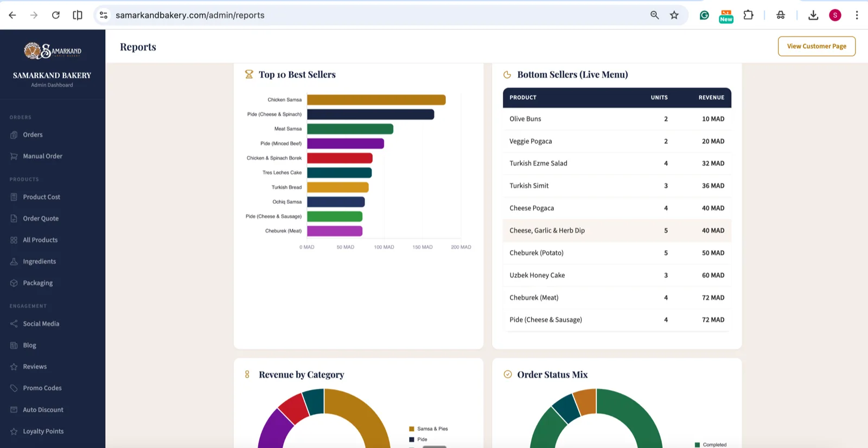Open the extension with the New badge
Image resolution: width=868 pixels, height=448 pixels.
coord(726,16)
